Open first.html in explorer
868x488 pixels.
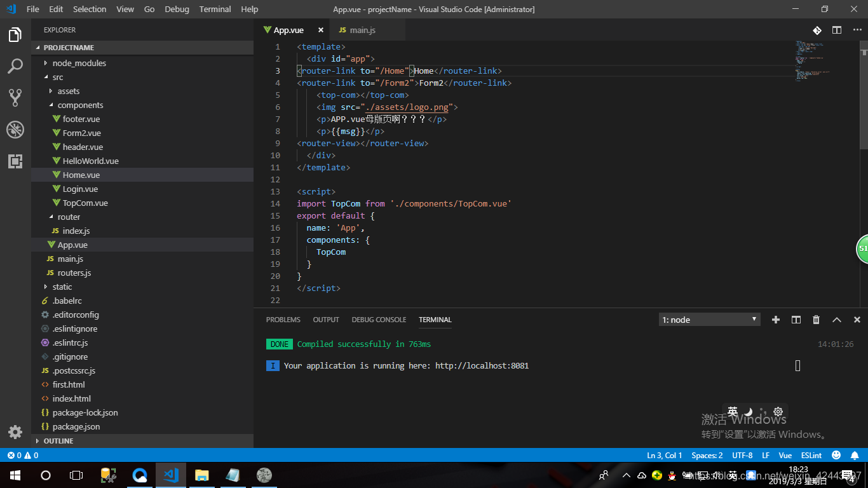tap(142, 384)
